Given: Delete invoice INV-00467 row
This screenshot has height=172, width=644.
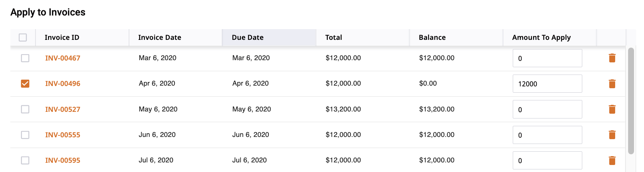Looking at the screenshot, I should 612,58.
